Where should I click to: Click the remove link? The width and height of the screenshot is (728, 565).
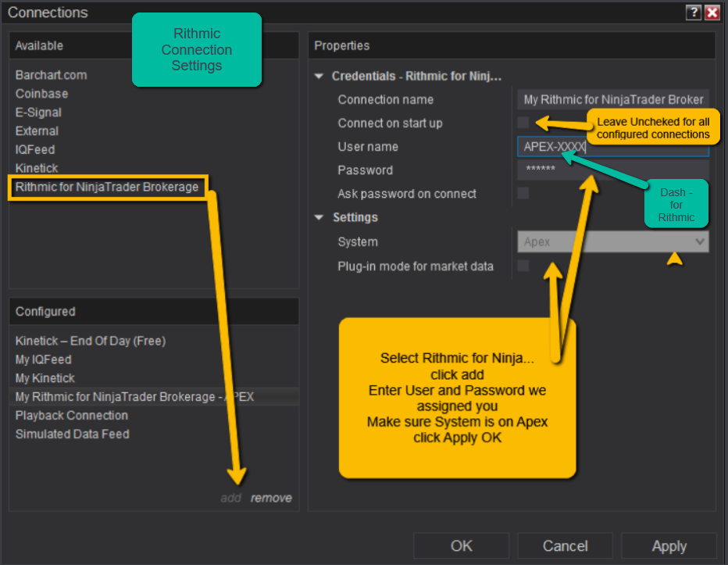[271, 498]
